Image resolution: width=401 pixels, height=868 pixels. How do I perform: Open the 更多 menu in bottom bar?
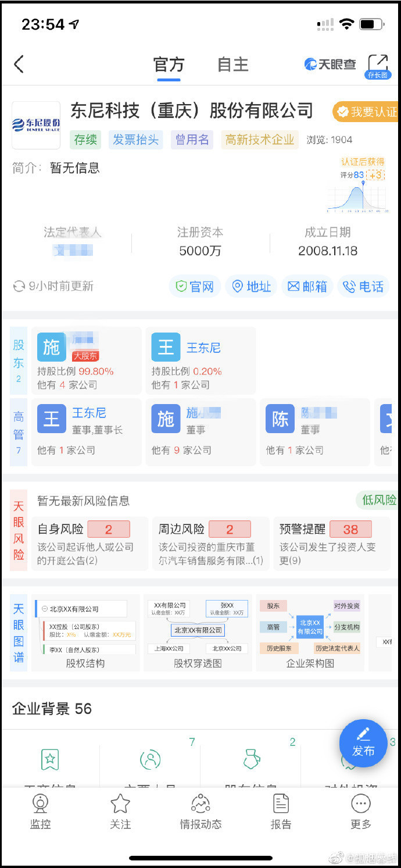point(361,812)
